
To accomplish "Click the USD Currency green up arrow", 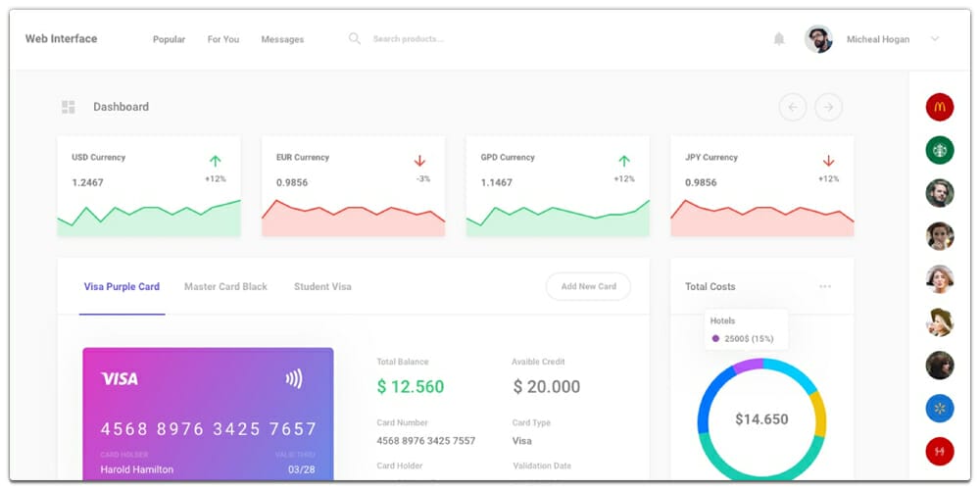I will 215,162.
